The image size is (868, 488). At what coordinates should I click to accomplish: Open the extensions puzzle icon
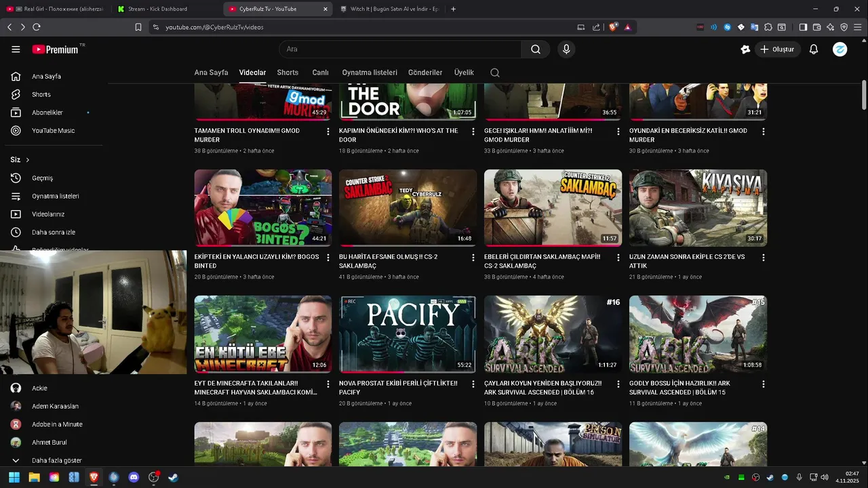click(x=768, y=27)
